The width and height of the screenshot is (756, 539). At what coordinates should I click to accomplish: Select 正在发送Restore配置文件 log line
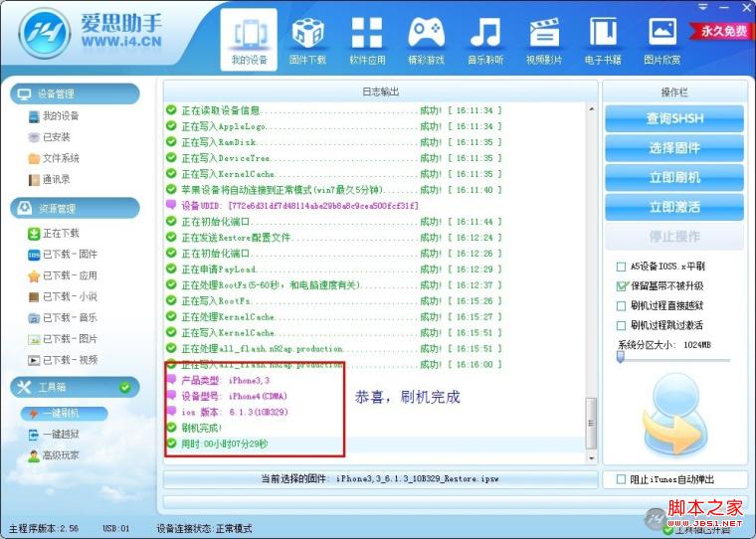click(333, 238)
